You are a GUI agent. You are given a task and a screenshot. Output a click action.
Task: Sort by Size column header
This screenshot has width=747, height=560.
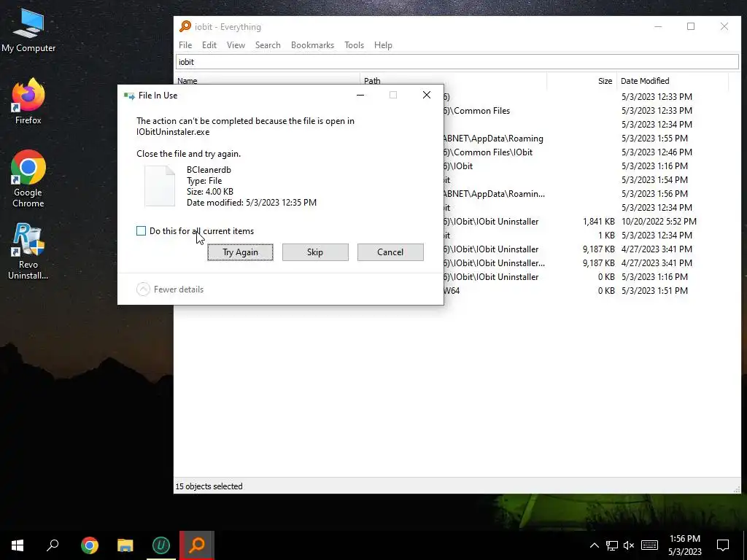581,80
